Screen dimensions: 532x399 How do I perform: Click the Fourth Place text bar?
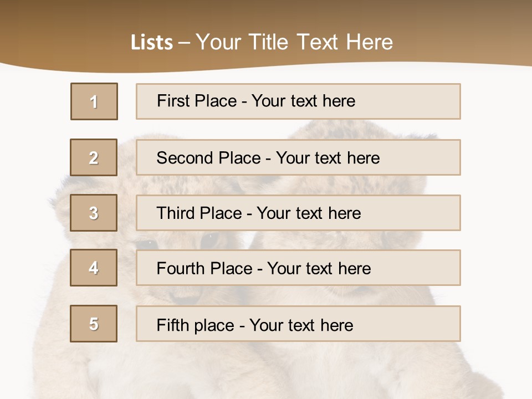tap(298, 268)
